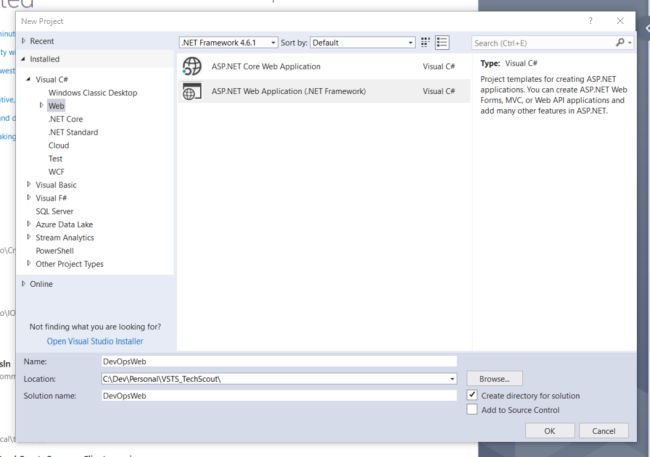The height and width of the screenshot is (457, 650).
Task: Select the Other Project Types label
Action: click(70, 264)
